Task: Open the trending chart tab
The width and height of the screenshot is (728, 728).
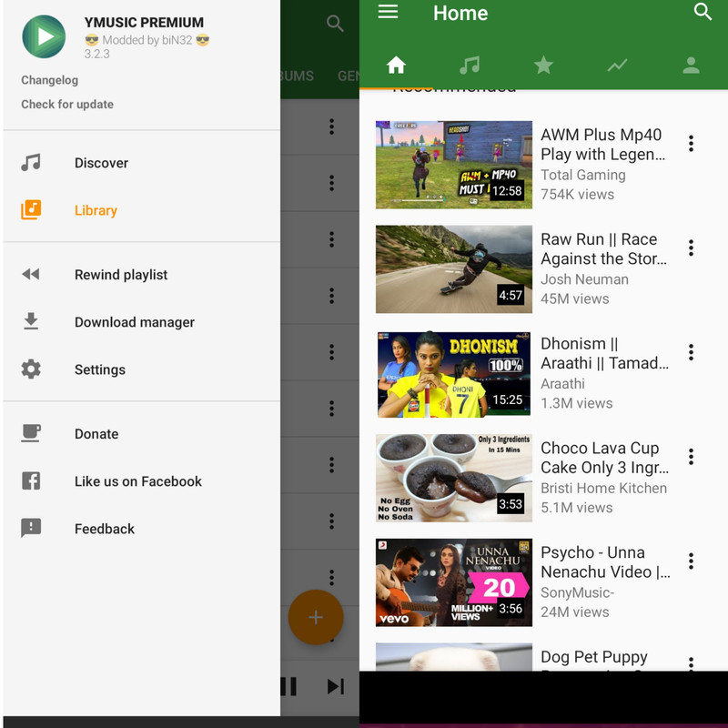Action: click(617, 65)
